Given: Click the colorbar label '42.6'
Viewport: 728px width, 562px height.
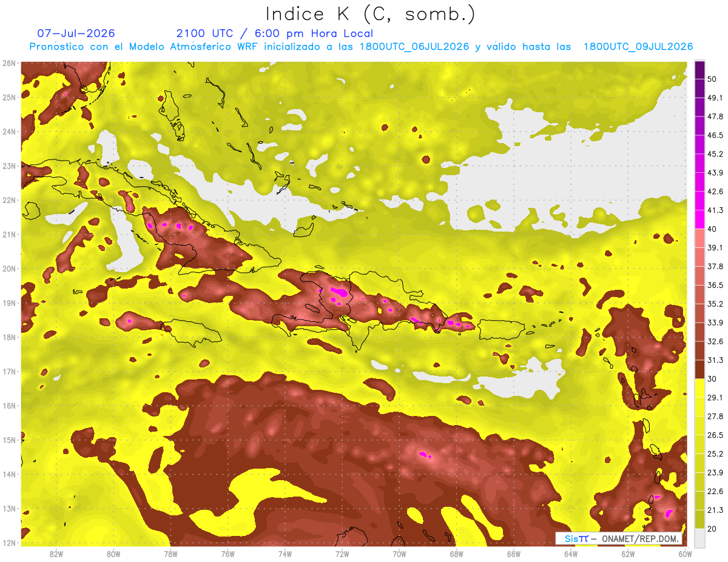Looking at the screenshot, I should coord(715,192).
